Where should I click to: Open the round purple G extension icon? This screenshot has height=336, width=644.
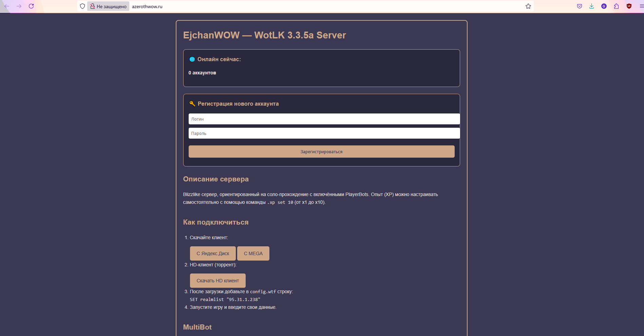coord(604,6)
